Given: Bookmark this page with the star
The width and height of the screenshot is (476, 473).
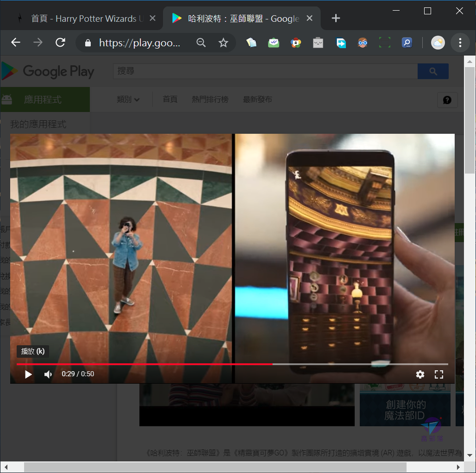Looking at the screenshot, I should click(223, 43).
